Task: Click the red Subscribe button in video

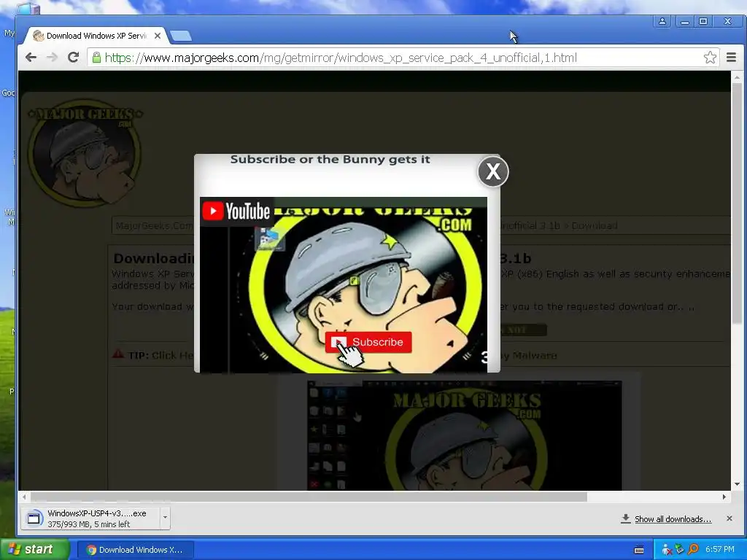Action: pyautogui.click(x=368, y=342)
